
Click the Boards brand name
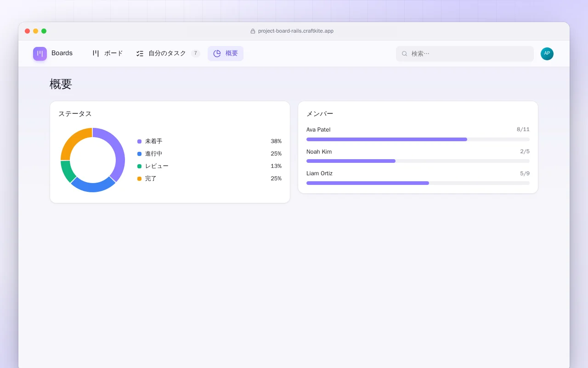(62, 53)
